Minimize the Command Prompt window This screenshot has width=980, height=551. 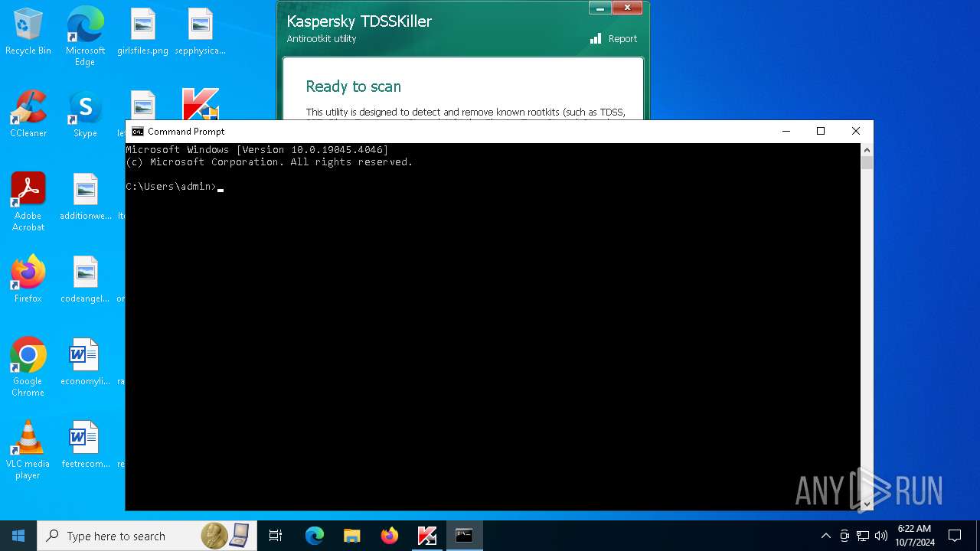pyautogui.click(x=786, y=132)
